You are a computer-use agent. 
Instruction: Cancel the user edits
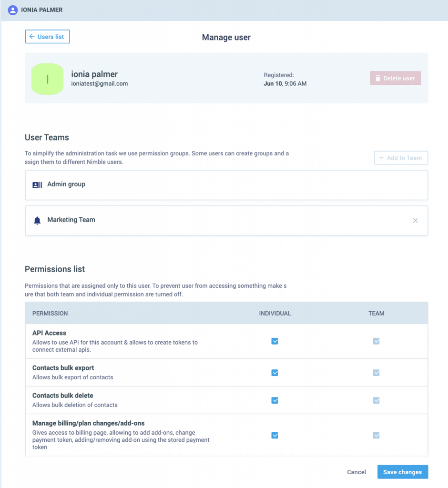(356, 472)
